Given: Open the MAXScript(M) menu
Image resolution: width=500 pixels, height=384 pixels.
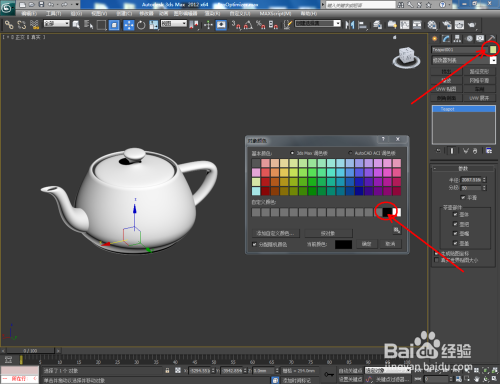Looking at the screenshot, I should tap(275, 14).
